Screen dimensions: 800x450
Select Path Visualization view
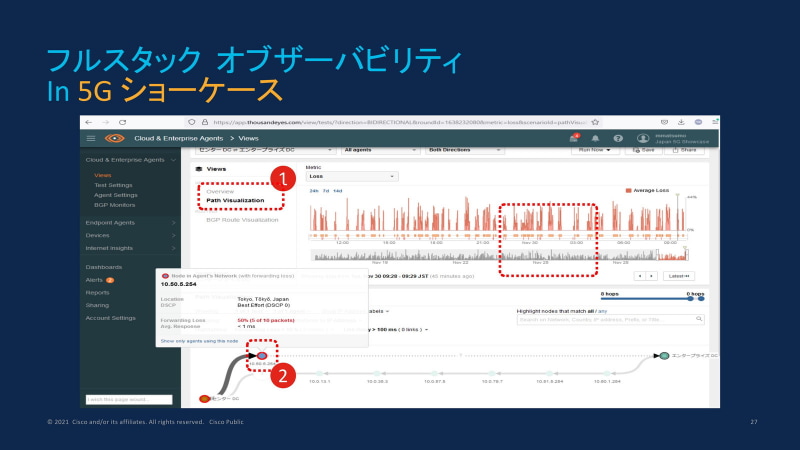235,201
